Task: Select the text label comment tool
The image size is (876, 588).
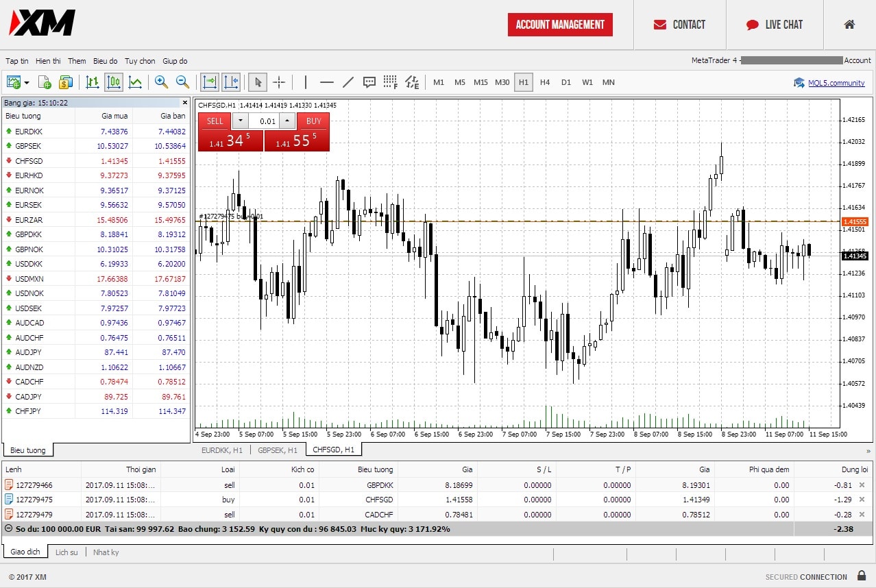Action: tap(369, 82)
